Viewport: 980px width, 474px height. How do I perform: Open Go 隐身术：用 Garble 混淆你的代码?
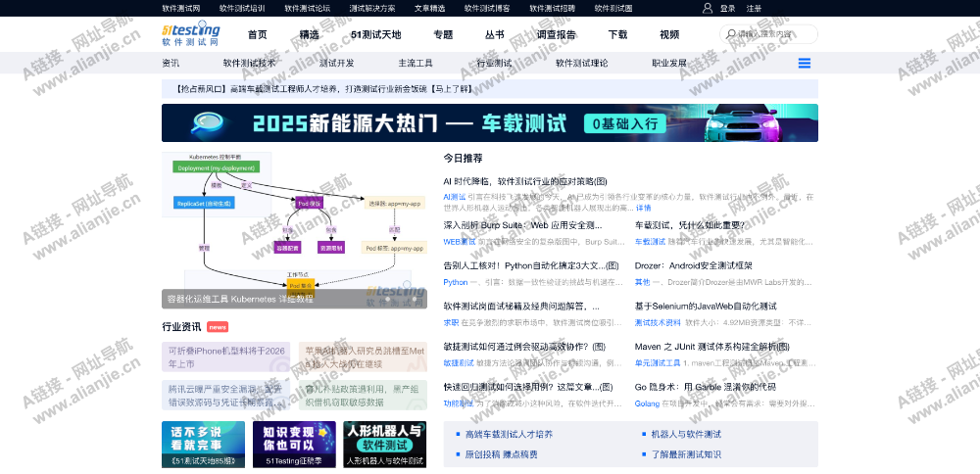click(705, 387)
